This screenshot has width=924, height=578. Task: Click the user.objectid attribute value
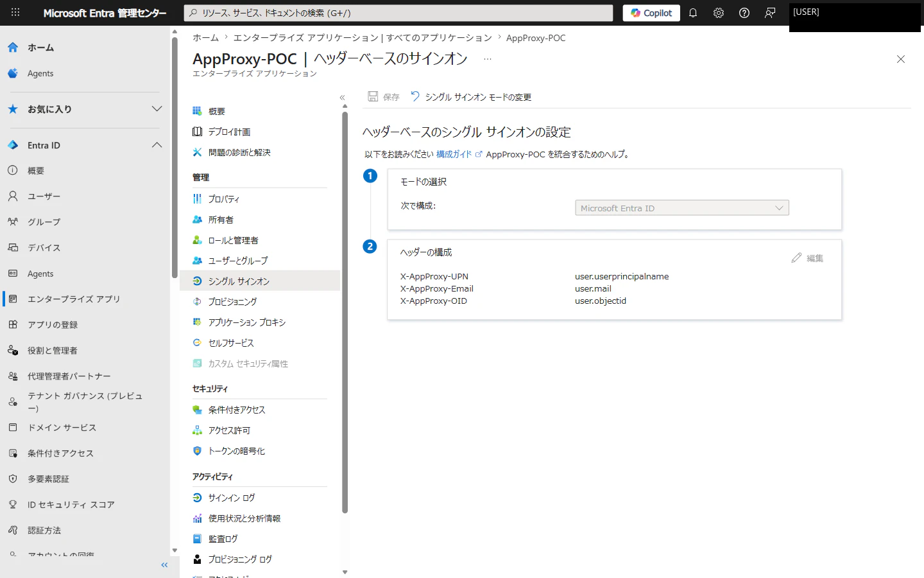click(601, 301)
